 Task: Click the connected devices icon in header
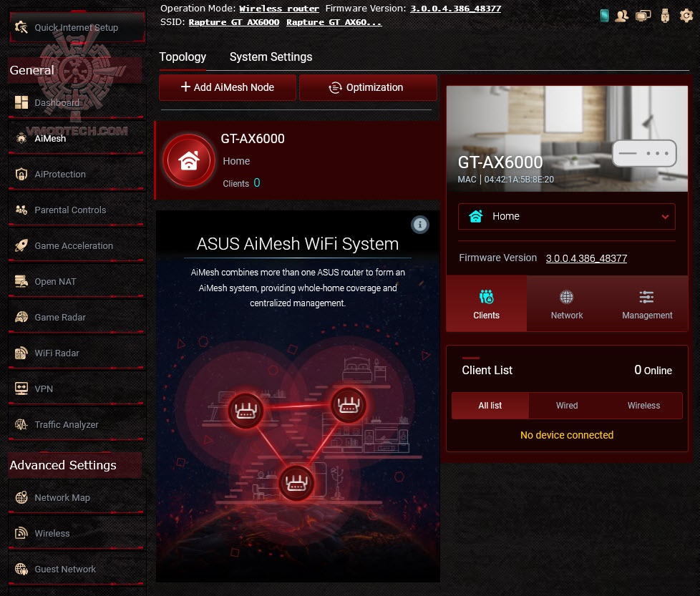click(643, 16)
